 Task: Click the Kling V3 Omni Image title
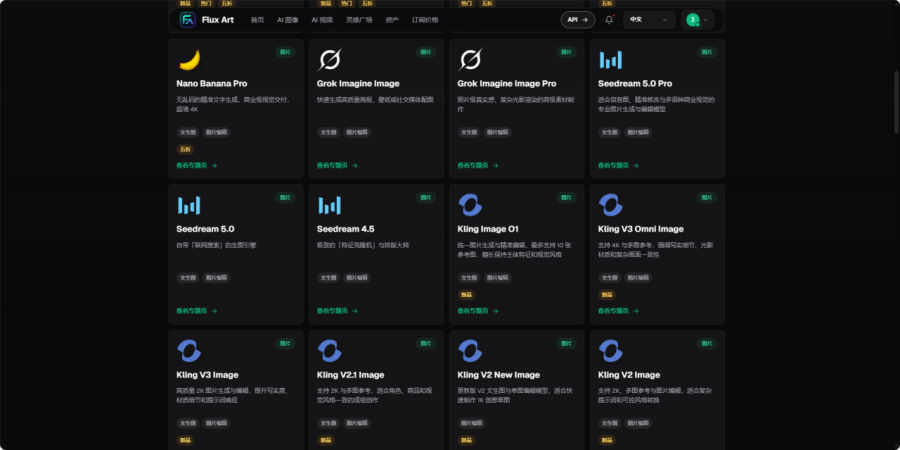pos(641,229)
